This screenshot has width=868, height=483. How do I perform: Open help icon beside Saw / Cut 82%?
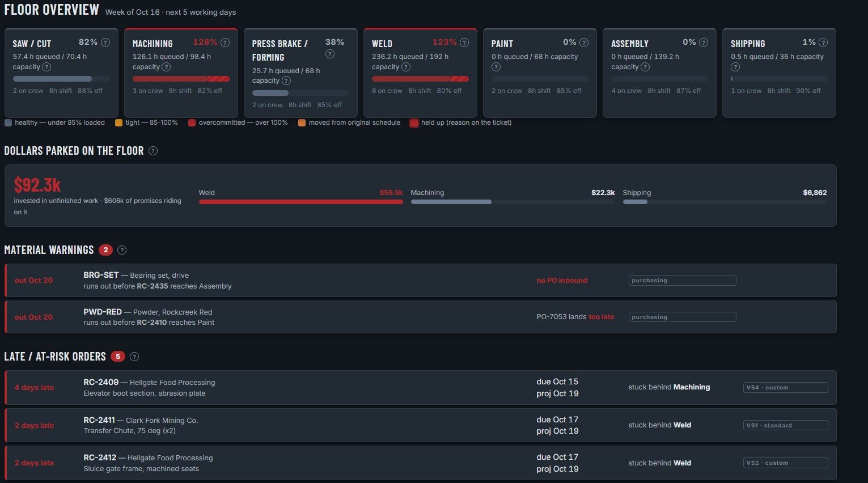(105, 43)
